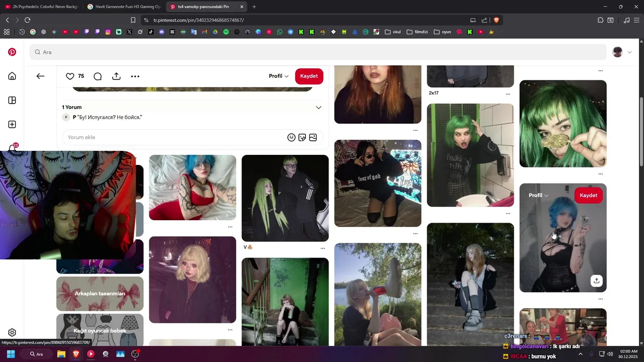
Task: Open the Google bookmark icon
Action: click(33, 32)
